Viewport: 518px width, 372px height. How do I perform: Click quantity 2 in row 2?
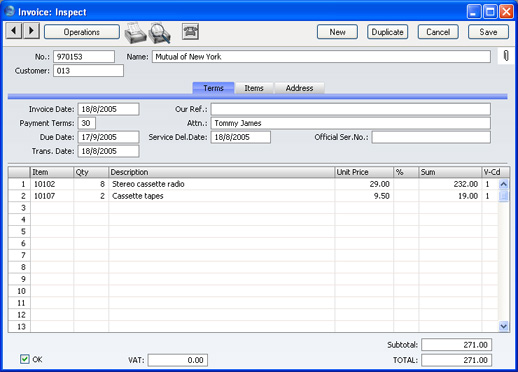[102, 196]
